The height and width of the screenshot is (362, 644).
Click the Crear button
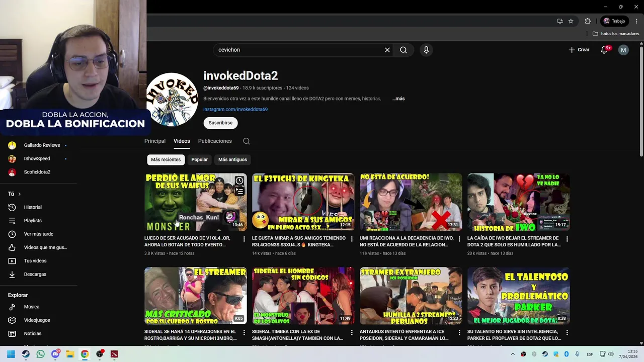point(579,50)
